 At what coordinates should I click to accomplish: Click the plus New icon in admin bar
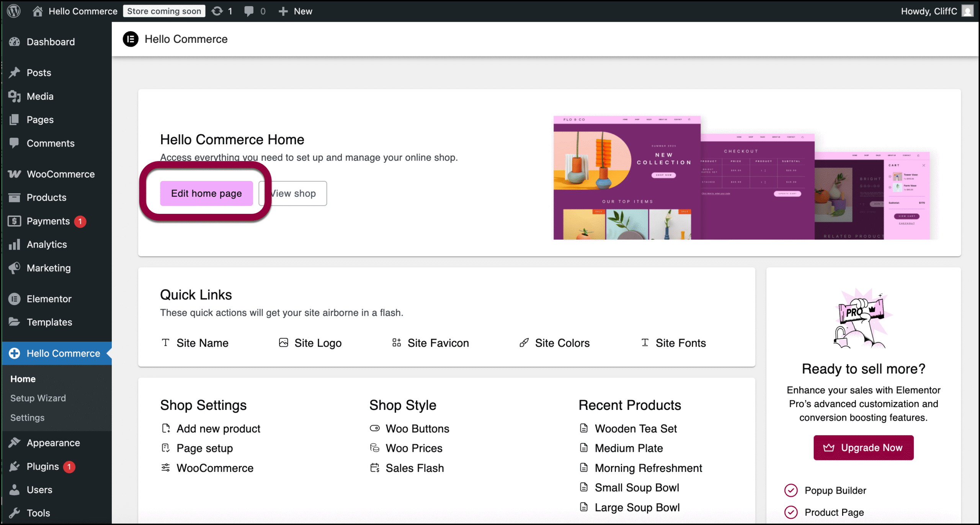[283, 11]
